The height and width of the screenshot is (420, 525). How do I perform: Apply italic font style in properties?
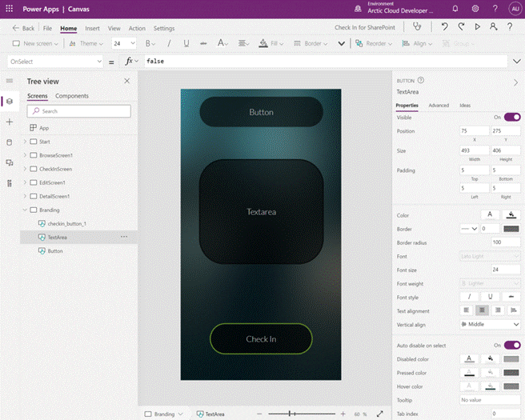pyautogui.click(x=468, y=297)
